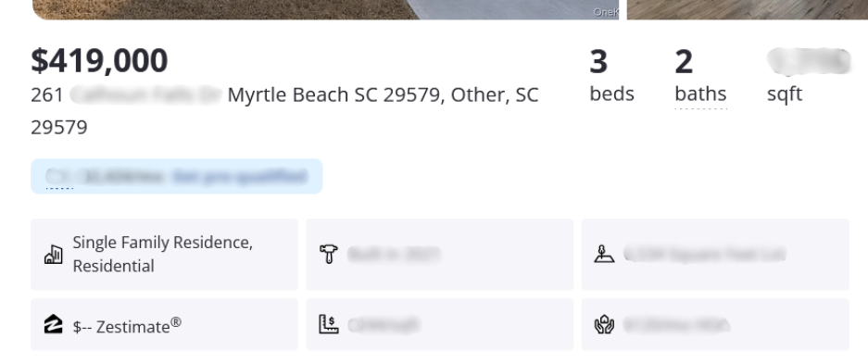Click the Myrtle Beach SC address line
Viewport: 868px width, 363px height.
pyautogui.click(x=284, y=111)
